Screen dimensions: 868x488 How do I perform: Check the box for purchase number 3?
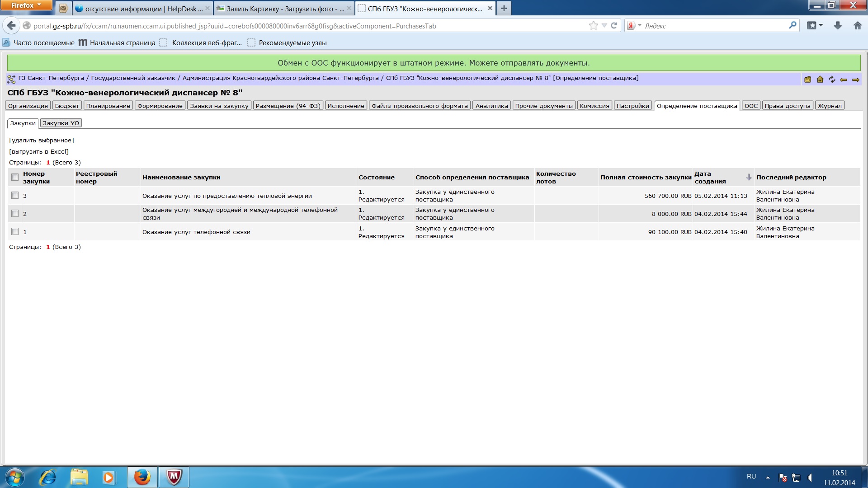tap(15, 195)
